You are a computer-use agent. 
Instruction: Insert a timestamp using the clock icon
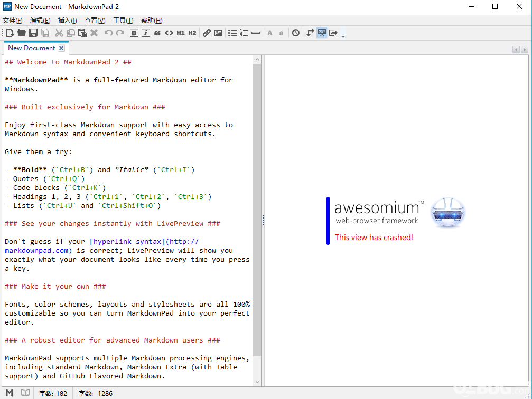pos(296,33)
